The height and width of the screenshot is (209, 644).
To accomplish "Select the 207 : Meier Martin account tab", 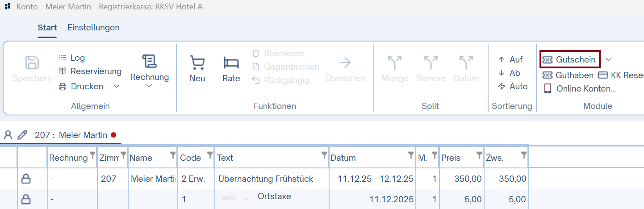I will (71, 135).
